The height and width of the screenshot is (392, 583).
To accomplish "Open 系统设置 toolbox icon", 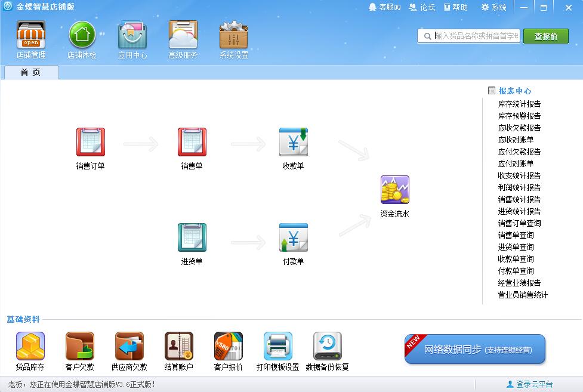I will pos(233,35).
